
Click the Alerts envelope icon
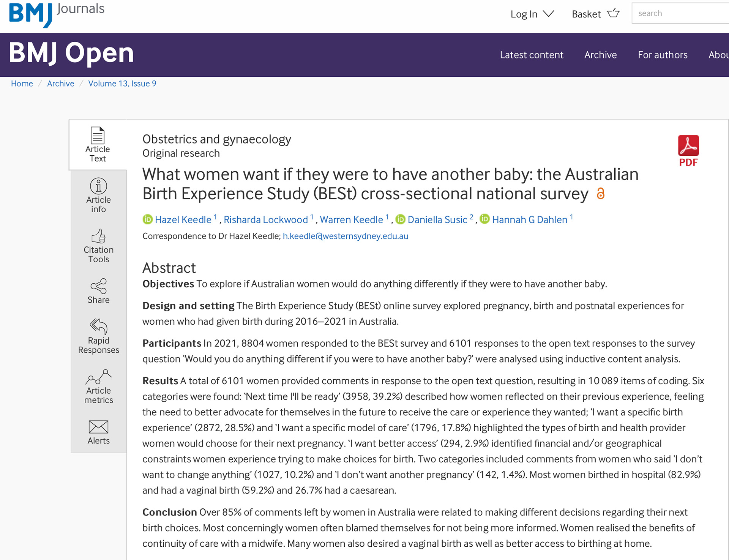(x=98, y=427)
